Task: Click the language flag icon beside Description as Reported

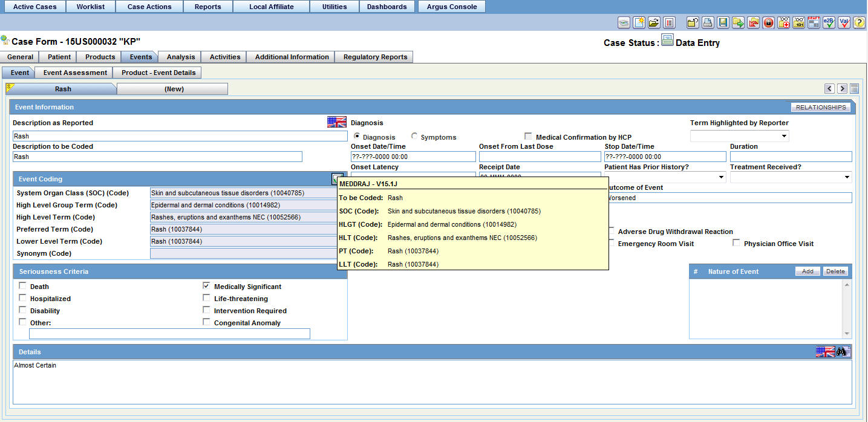Action: (337, 122)
